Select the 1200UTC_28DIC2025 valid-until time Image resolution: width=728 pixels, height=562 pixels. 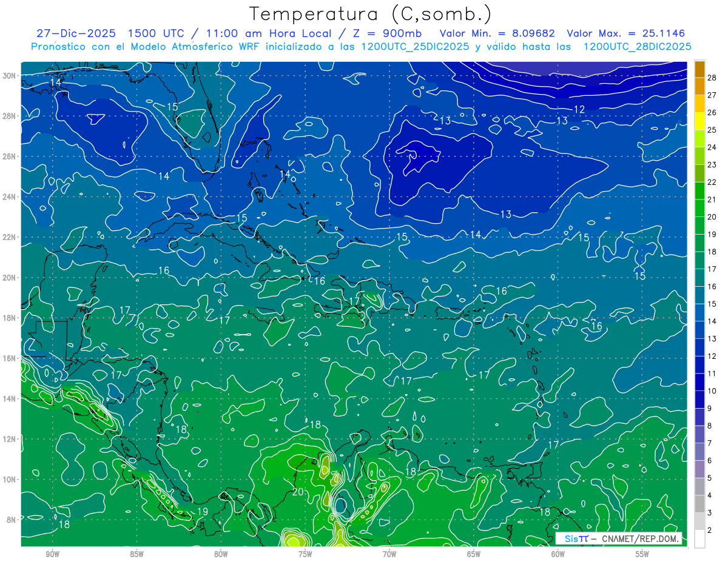638,47
